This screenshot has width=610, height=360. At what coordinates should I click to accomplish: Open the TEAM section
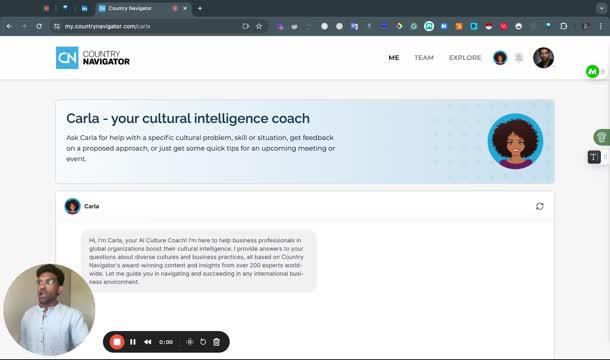424,58
